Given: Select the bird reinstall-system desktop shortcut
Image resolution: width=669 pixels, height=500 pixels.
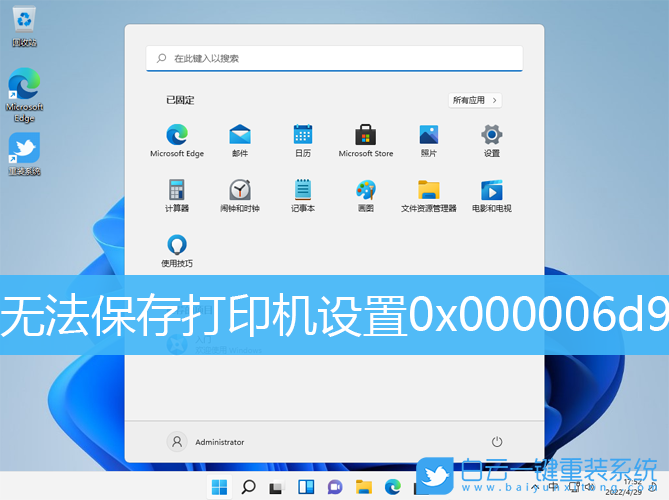Looking at the screenshot, I should 24,154.
